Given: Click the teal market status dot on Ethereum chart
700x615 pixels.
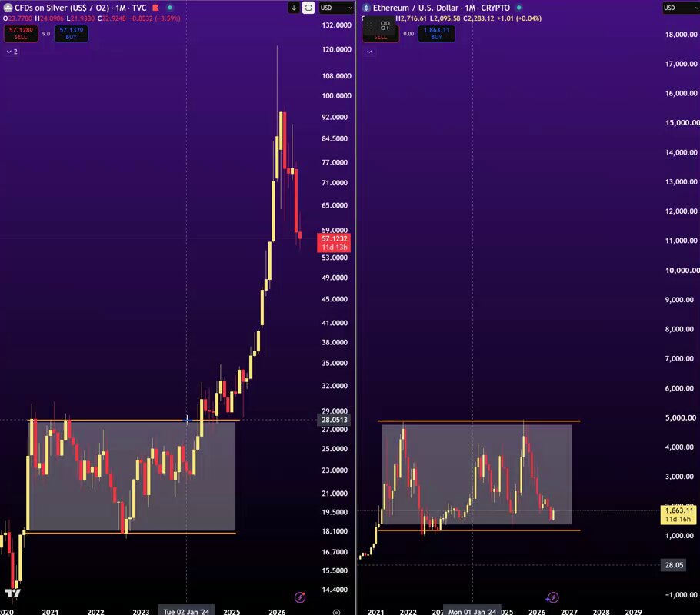Looking at the screenshot, I should [x=518, y=8].
